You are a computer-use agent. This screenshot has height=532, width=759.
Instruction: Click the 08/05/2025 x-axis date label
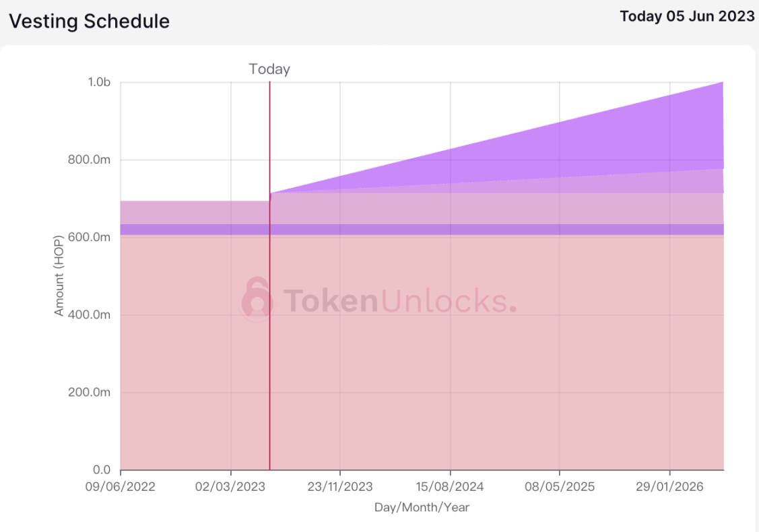coord(560,486)
